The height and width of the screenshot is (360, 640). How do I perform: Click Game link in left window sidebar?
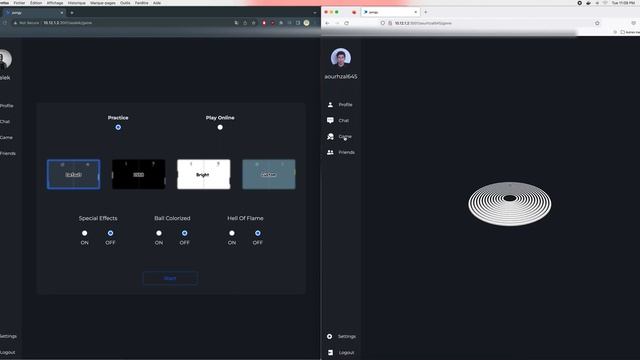click(6, 138)
